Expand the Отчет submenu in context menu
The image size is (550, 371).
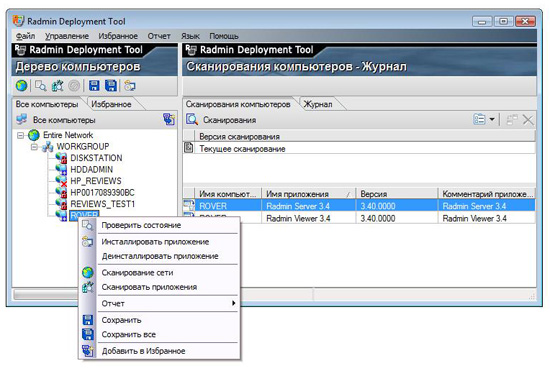pos(160,303)
